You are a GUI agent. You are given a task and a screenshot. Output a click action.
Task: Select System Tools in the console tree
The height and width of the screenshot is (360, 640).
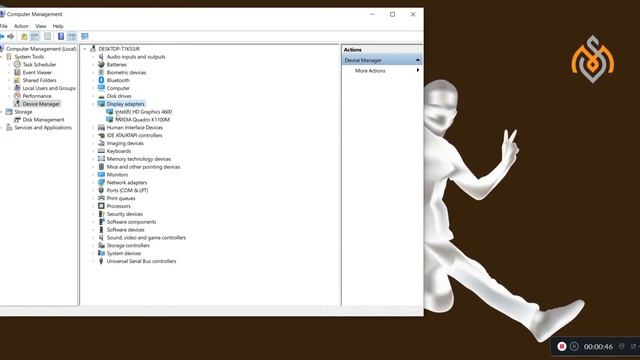tap(29, 57)
